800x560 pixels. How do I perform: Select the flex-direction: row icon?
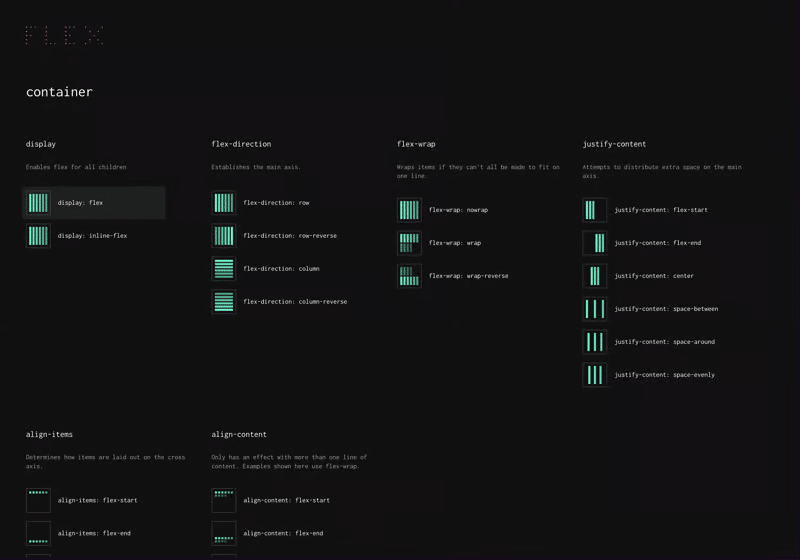[x=224, y=203]
